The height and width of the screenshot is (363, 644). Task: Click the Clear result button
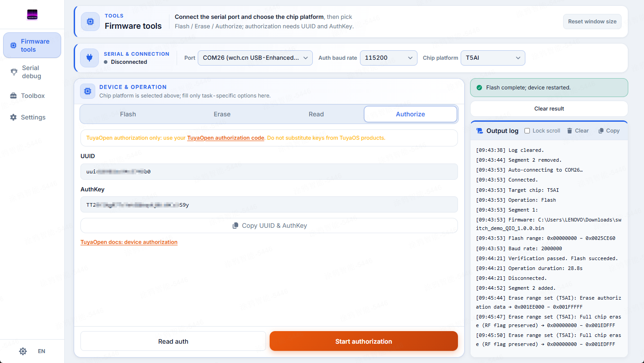(x=549, y=109)
